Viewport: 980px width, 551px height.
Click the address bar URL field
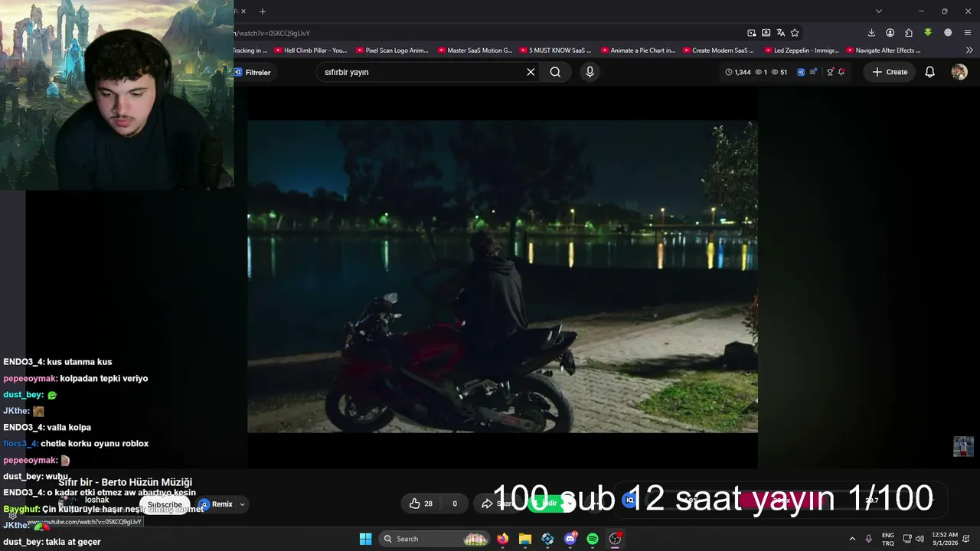click(488, 33)
